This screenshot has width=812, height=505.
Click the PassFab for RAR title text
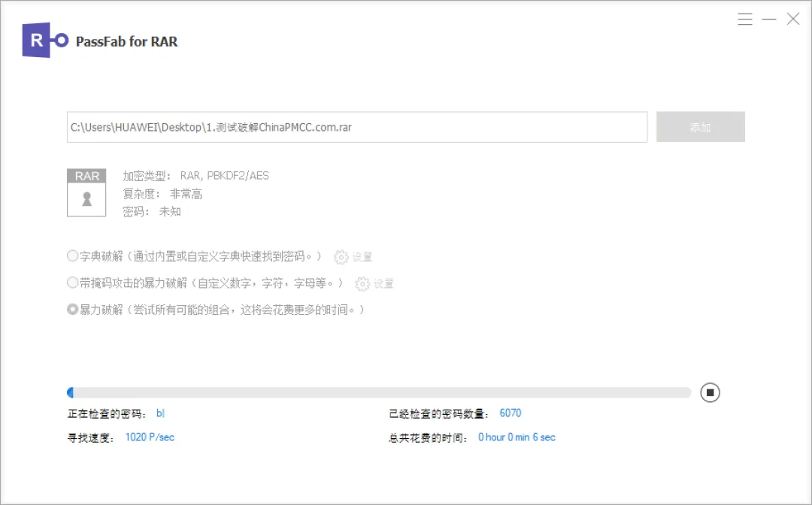(126, 41)
